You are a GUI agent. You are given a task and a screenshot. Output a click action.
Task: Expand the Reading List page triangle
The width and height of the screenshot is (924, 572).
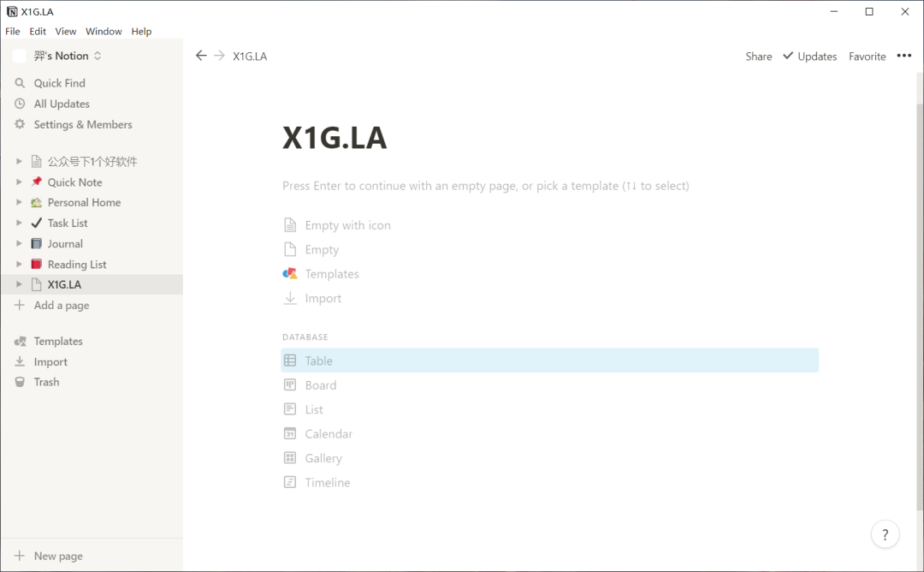pyautogui.click(x=19, y=265)
